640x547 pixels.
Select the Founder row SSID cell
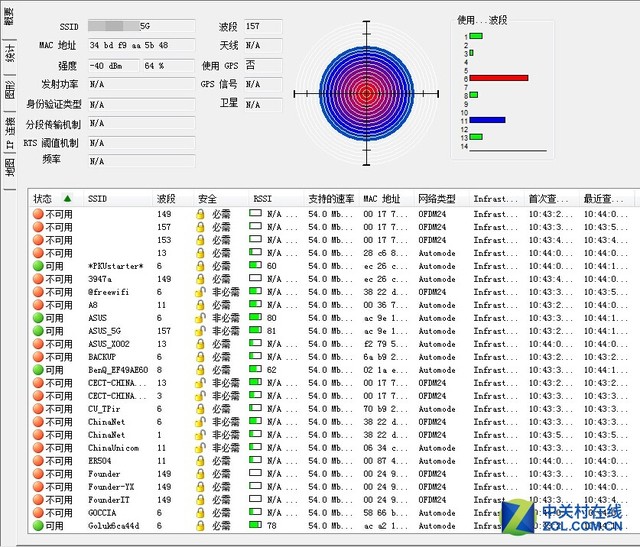point(104,474)
